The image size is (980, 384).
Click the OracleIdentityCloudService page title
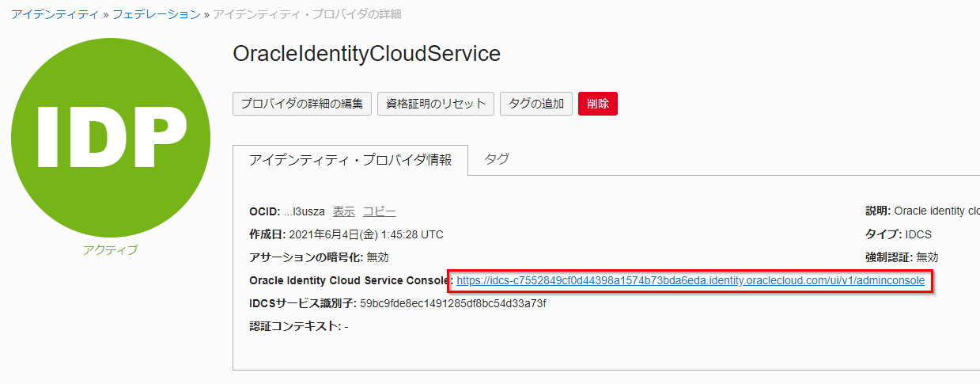(x=366, y=54)
